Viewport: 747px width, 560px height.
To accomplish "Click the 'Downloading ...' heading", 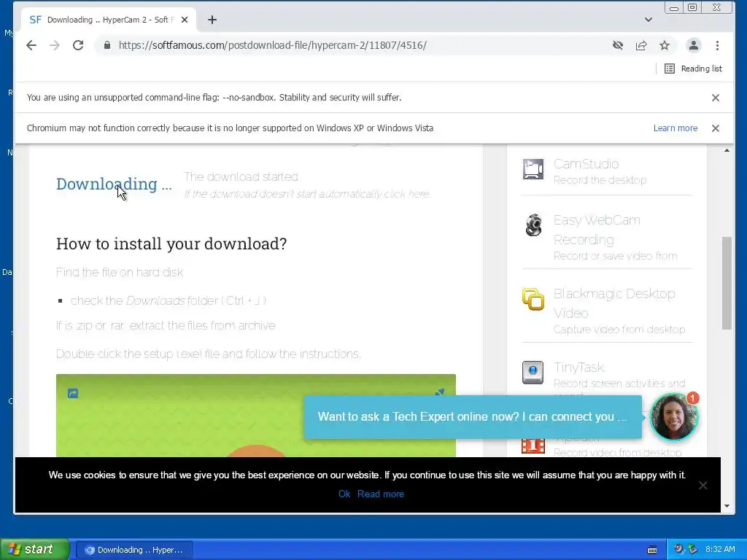I will (x=114, y=184).
